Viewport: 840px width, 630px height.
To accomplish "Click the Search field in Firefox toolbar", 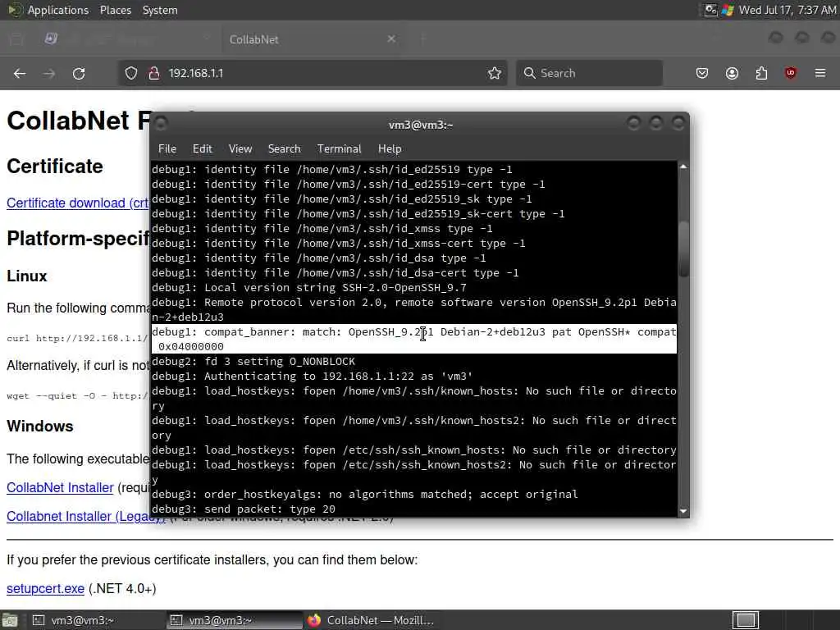I will click(589, 73).
